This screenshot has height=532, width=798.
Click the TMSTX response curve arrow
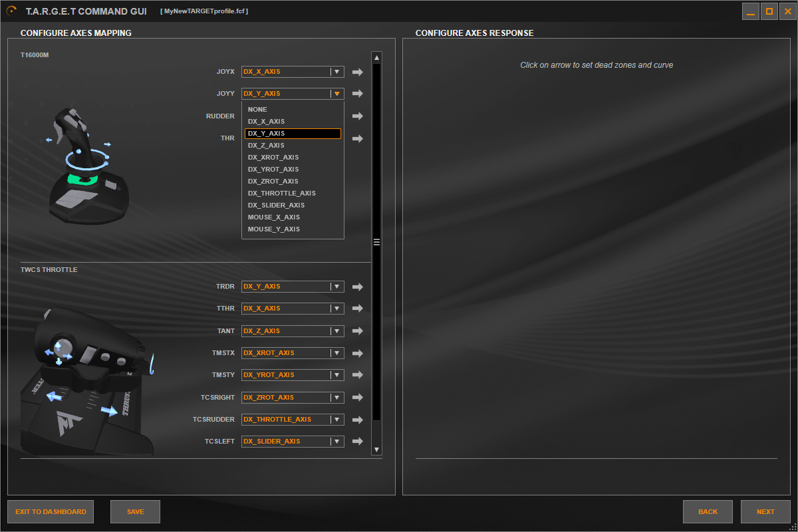coord(357,353)
